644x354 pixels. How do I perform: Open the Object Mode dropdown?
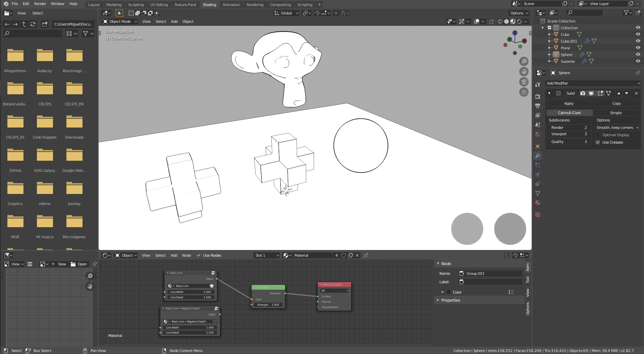pos(119,21)
